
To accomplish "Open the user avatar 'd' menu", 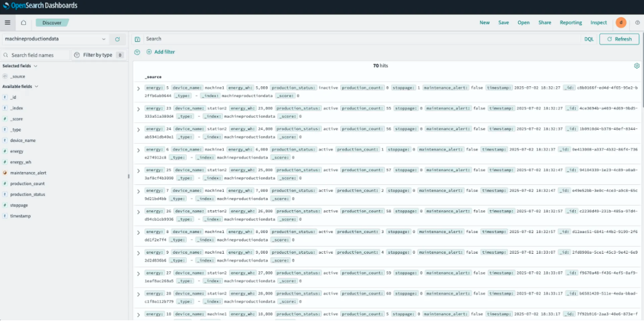I will click(x=621, y=23).
